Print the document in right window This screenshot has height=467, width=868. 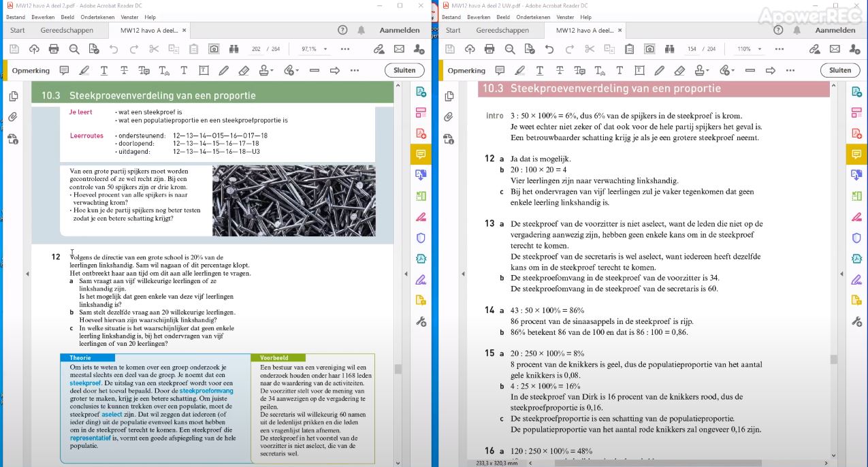point(489,49)
